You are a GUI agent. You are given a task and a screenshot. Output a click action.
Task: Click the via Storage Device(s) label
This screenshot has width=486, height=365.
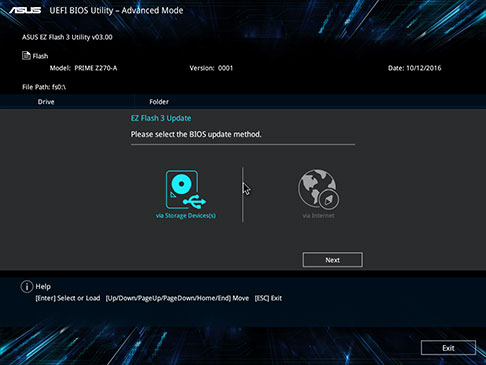pos(186,216)
